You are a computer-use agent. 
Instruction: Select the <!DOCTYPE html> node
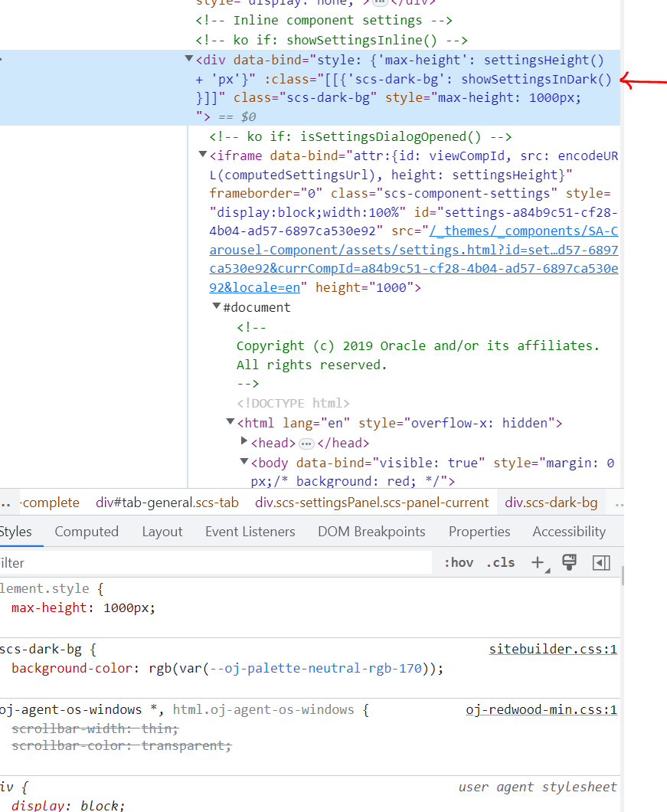[293, 403]
